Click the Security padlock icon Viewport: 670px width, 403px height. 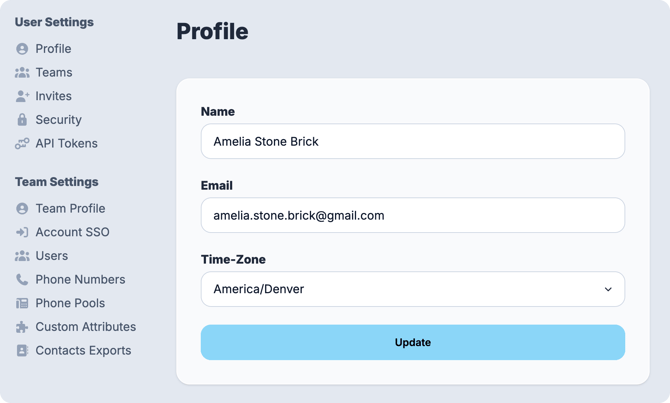tap(22, 120)
